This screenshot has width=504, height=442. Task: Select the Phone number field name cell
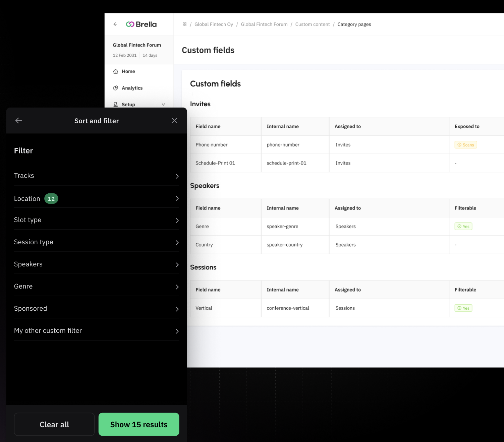226,145
